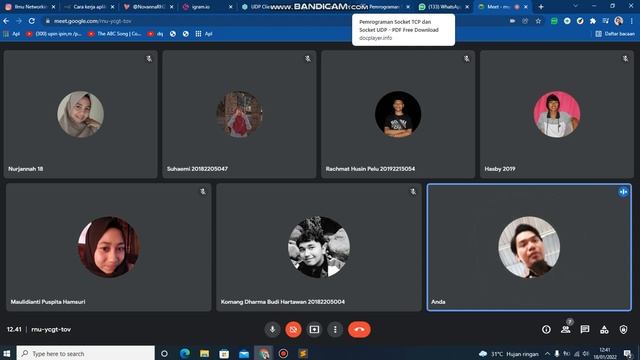
Task: Select the Anda self-view avatar
Action: [529, 247]
